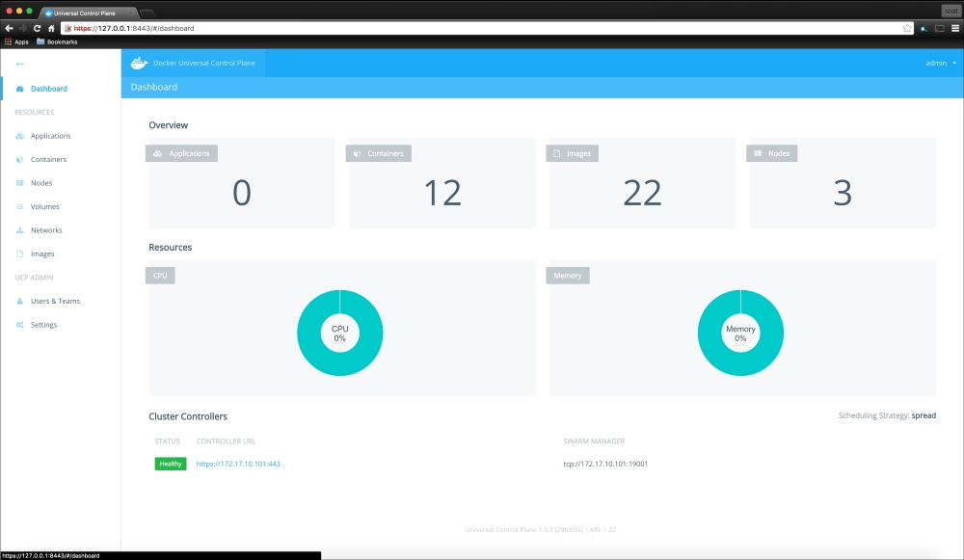Image resolution: width=964 pixels, height=560 pixels.
Task: Open Chrome's hamburger menu
Action: click(954, 28)
